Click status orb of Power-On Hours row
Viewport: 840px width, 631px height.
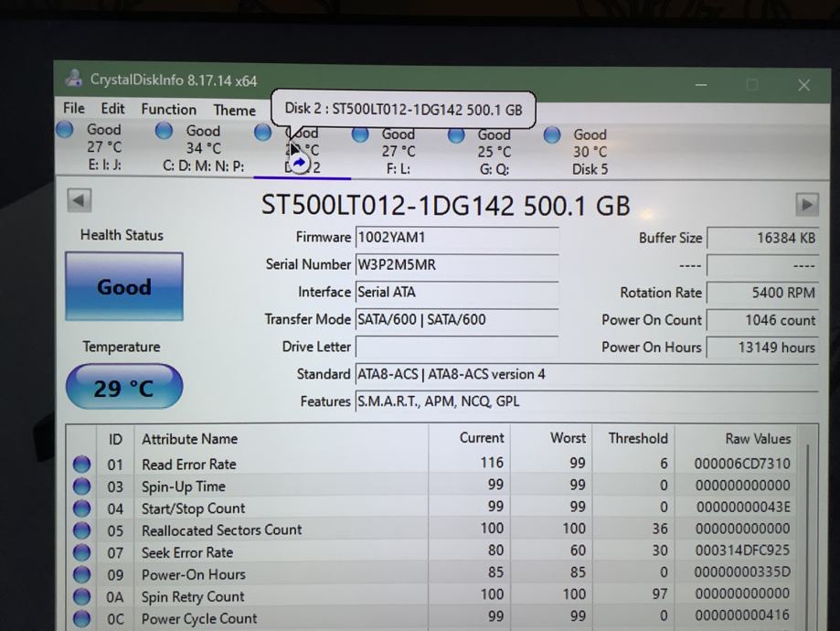point(82,574)
